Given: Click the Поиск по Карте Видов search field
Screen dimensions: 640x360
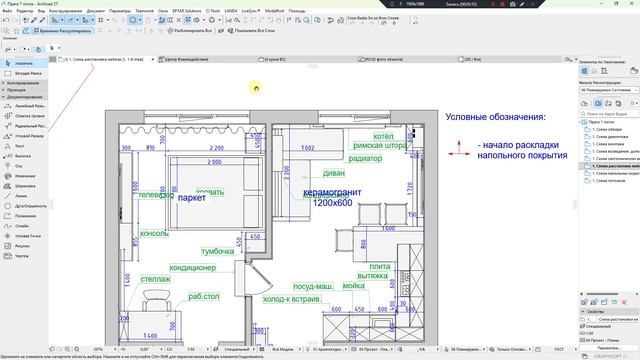Looking at the screenshot, I should click(x=609, y=114).
